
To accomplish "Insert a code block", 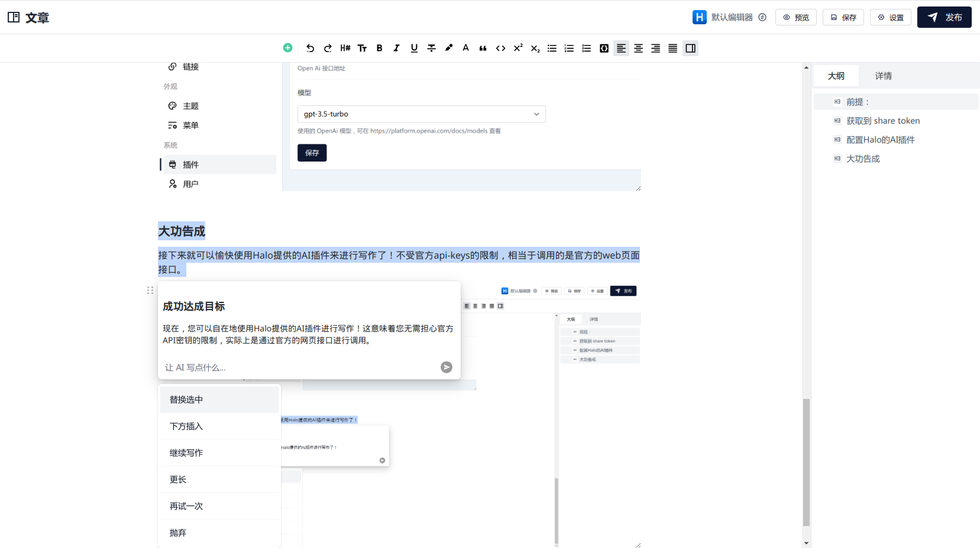I will point(604,49).
